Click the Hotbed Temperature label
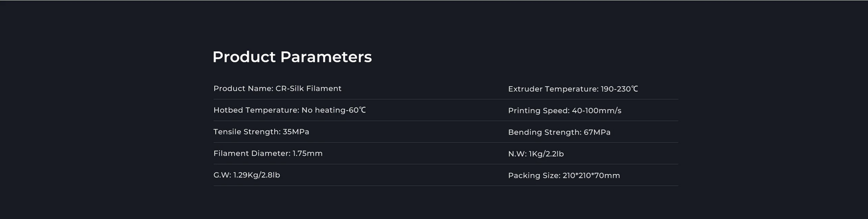 tap(256, 110)
